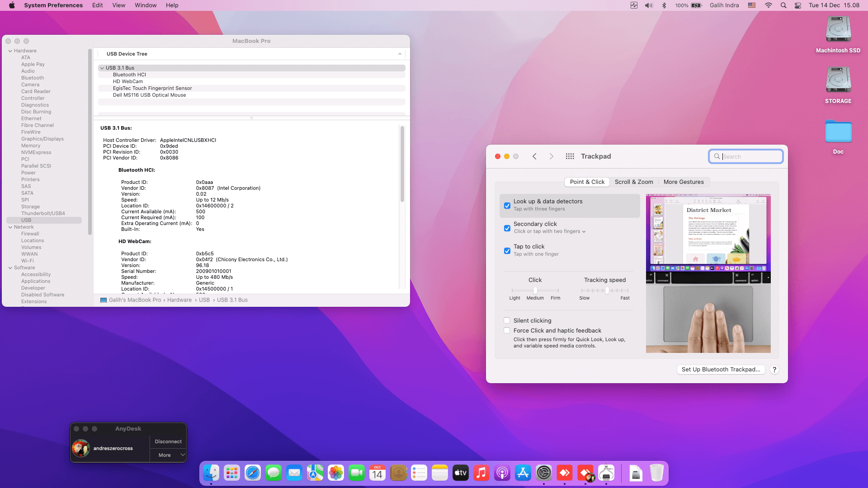The width and height of the screenshot is (868, 488).
Task: Collapse the USB 3.1 Bus tree
Action: 102,68
